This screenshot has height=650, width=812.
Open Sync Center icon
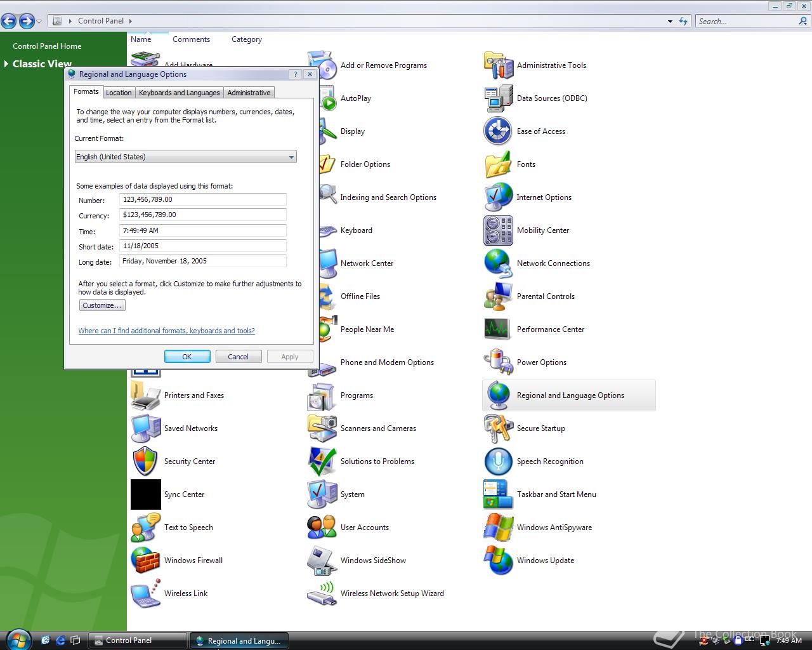click(146, 494)
